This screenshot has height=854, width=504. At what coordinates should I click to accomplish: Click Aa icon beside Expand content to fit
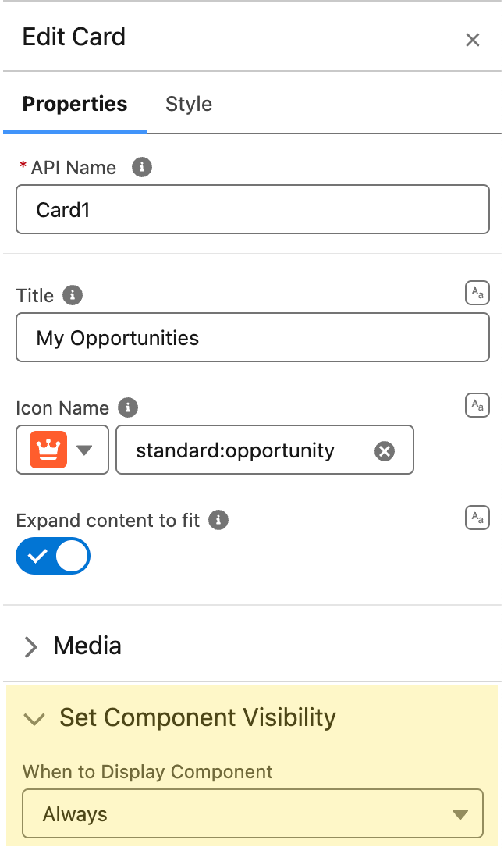click(477, 518)
